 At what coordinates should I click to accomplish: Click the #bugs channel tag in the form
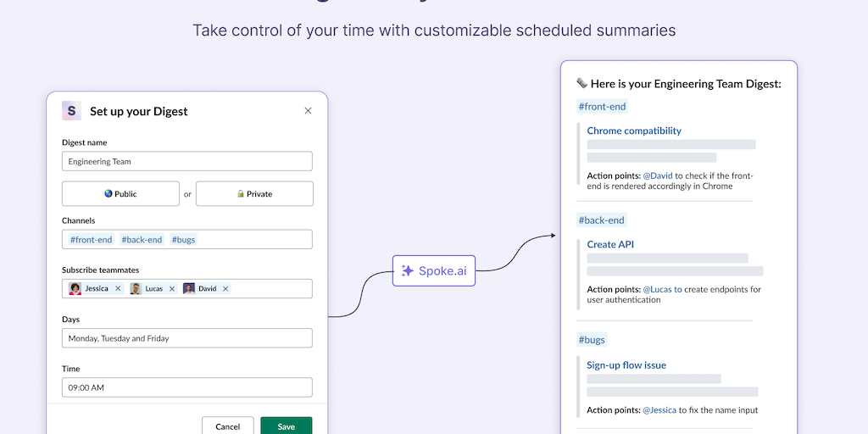pyautogui.click(x=183, y=240)
